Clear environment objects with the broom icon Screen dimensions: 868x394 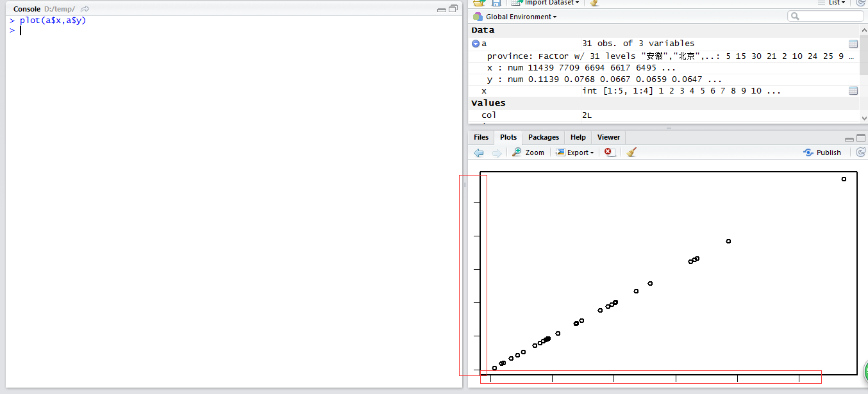coord(594,3)
